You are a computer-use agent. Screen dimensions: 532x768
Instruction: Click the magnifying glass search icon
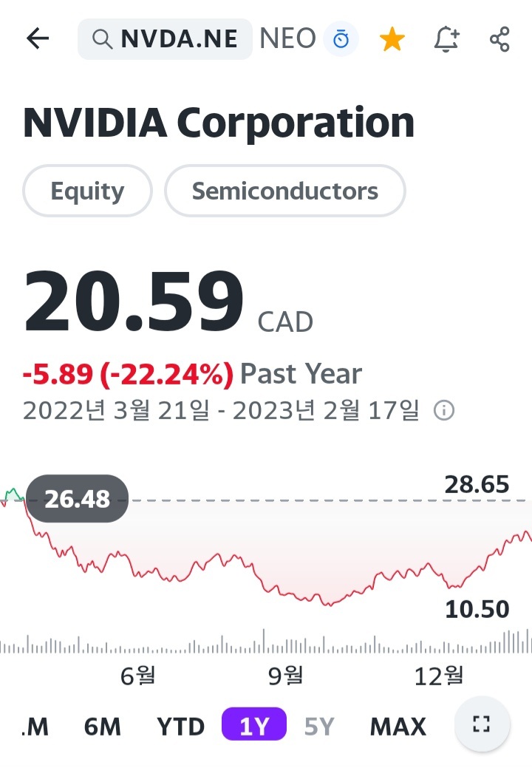pyautogui.click(x=102, y=38)
